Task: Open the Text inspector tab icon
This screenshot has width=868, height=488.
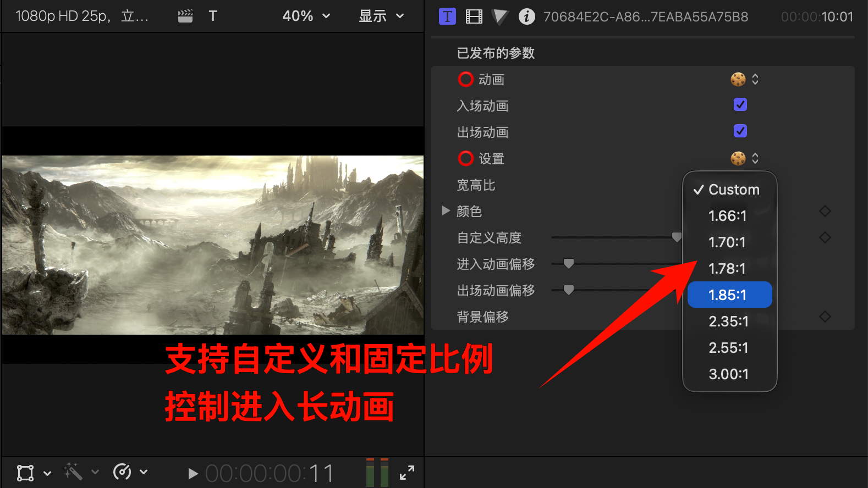Action: click(x=447, y=16)
